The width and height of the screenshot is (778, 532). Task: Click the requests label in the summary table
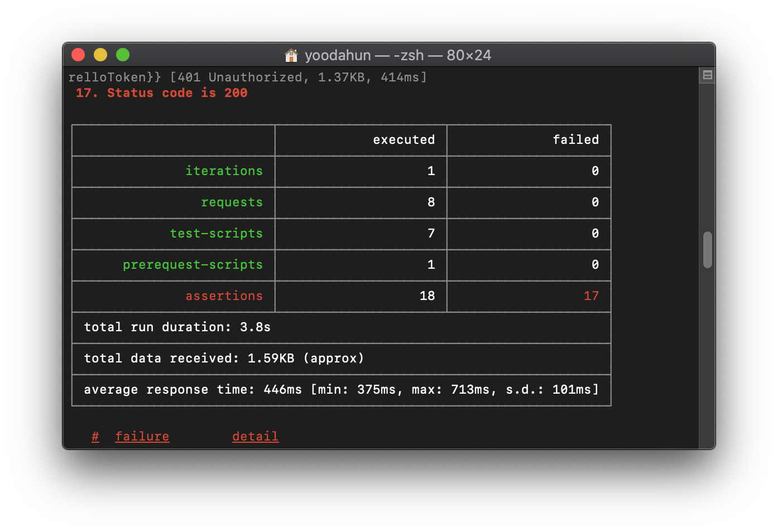(x=232, y=202)
